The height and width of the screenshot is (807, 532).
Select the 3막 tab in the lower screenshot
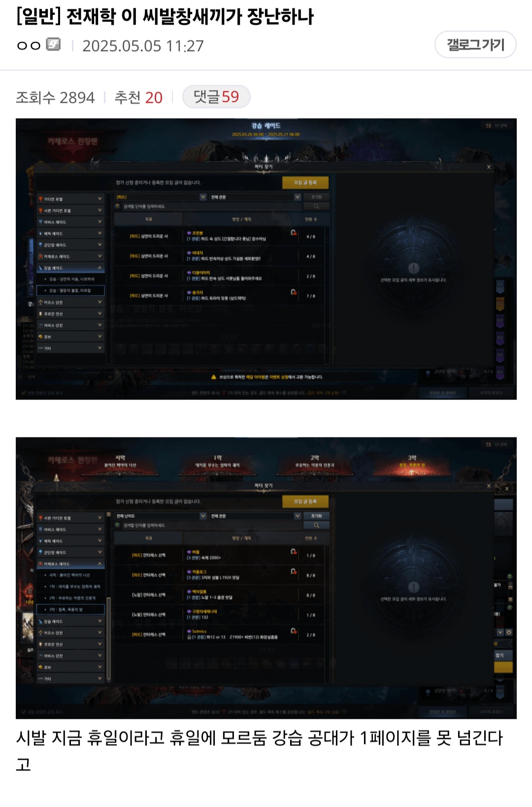(x=412, y=462)
